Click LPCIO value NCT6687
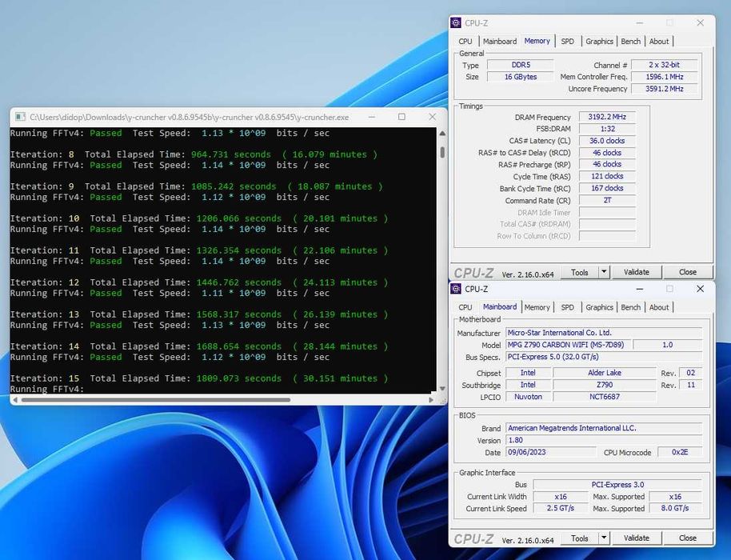The height and width of the screenshot is (560, 731). tap(604, 397)
